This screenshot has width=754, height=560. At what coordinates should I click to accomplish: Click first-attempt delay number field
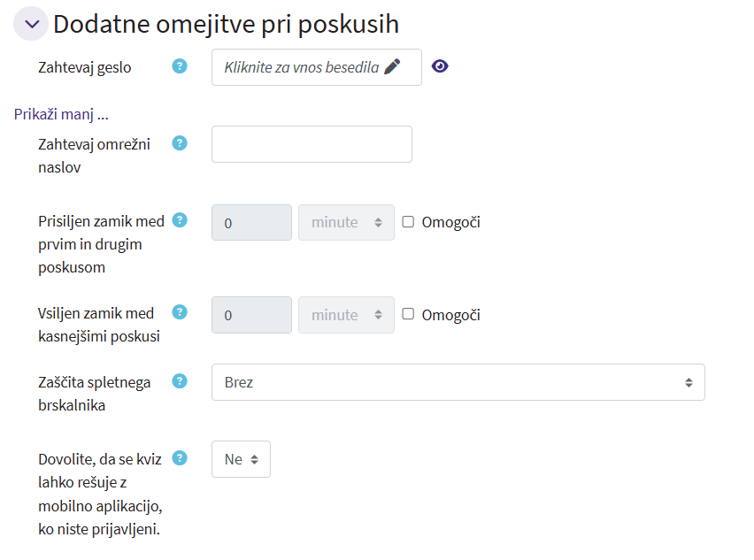click(251, 223)
